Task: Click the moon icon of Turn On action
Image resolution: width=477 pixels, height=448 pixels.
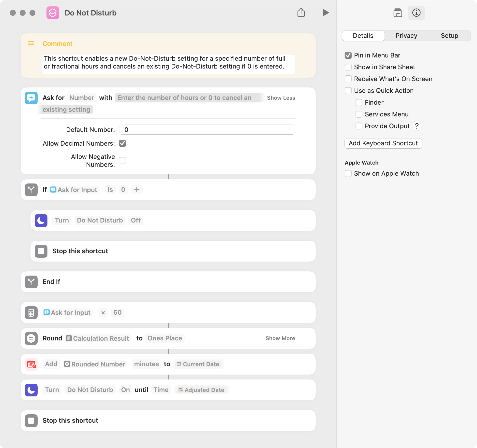Action: tap(31, 390)
